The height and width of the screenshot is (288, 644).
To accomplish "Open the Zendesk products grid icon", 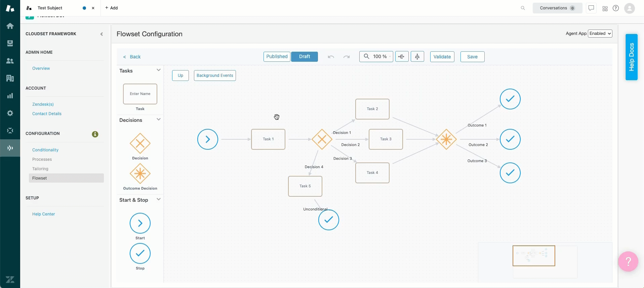I will (x=605, y=8).
